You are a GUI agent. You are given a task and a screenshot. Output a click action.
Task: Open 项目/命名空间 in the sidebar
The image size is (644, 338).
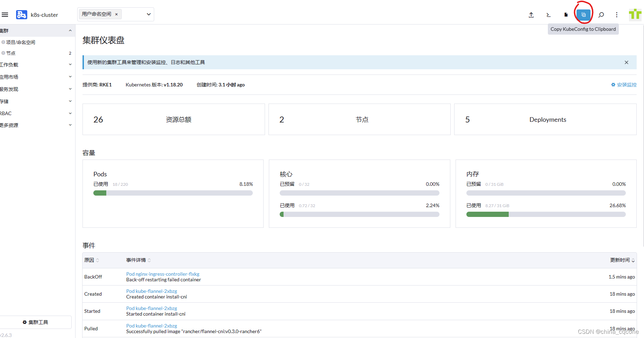[21, 42]
